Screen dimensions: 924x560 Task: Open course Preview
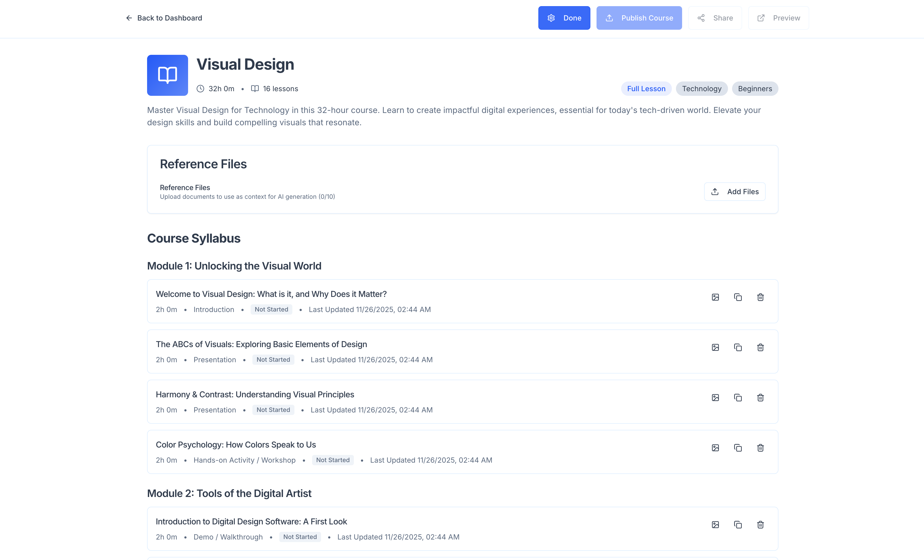[778, 18]
